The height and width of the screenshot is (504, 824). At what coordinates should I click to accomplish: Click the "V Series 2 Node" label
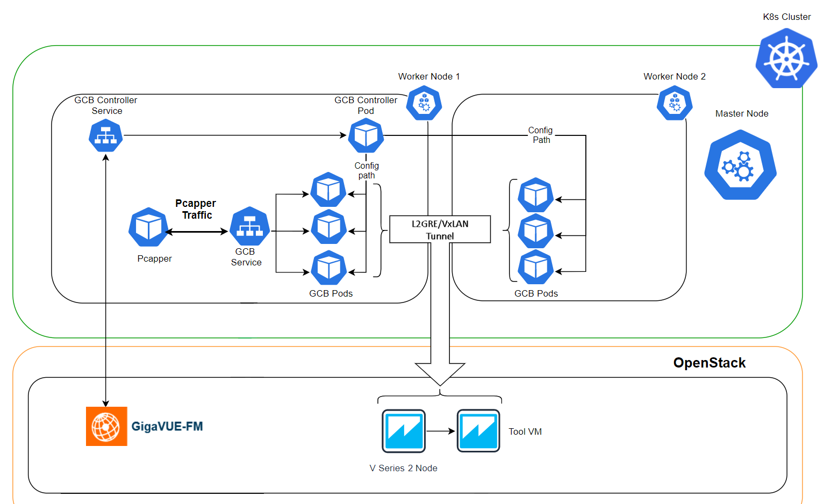[404, 468]
